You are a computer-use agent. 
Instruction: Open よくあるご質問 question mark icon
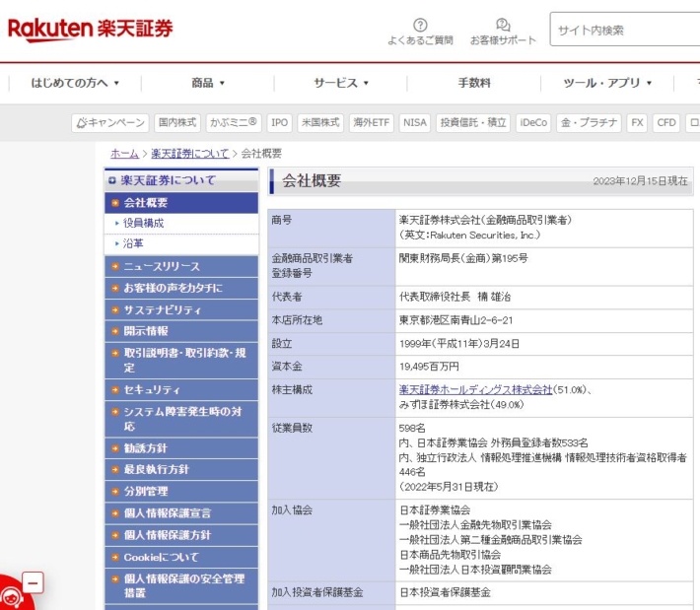420,25
